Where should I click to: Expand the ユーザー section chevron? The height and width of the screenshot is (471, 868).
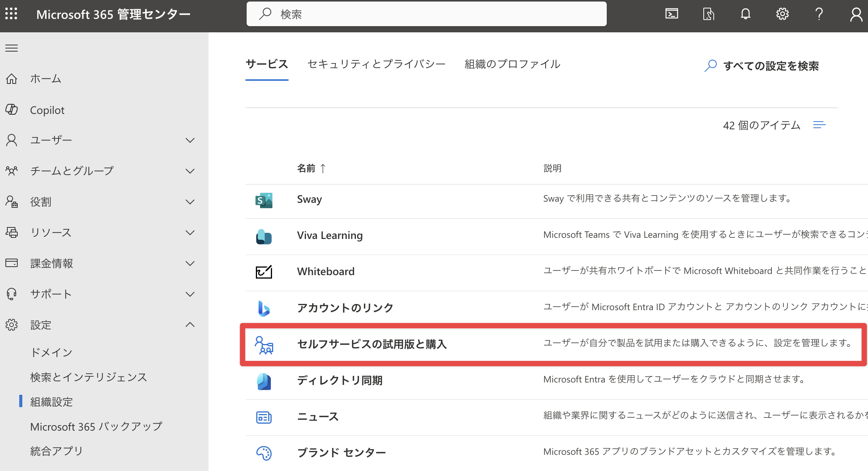[190, 140]
